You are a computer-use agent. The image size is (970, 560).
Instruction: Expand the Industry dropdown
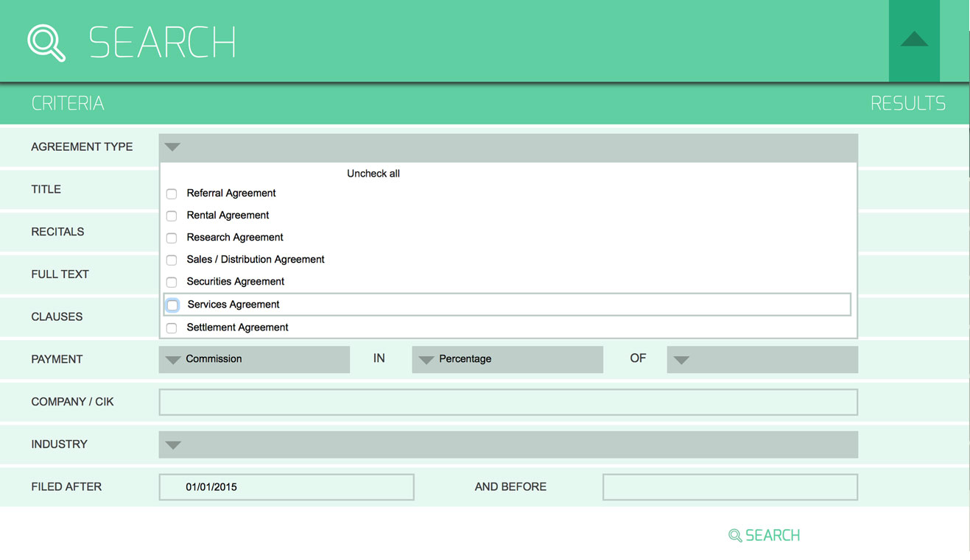(x=508, y=445)
